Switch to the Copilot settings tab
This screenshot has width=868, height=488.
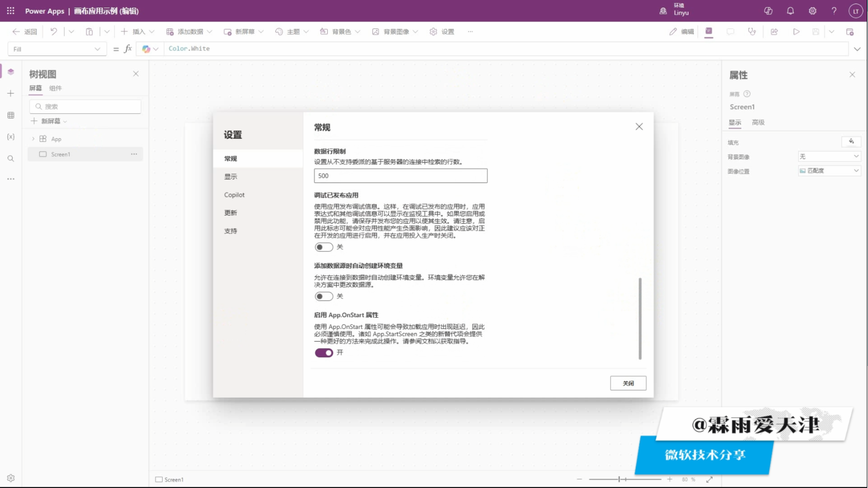234,195
